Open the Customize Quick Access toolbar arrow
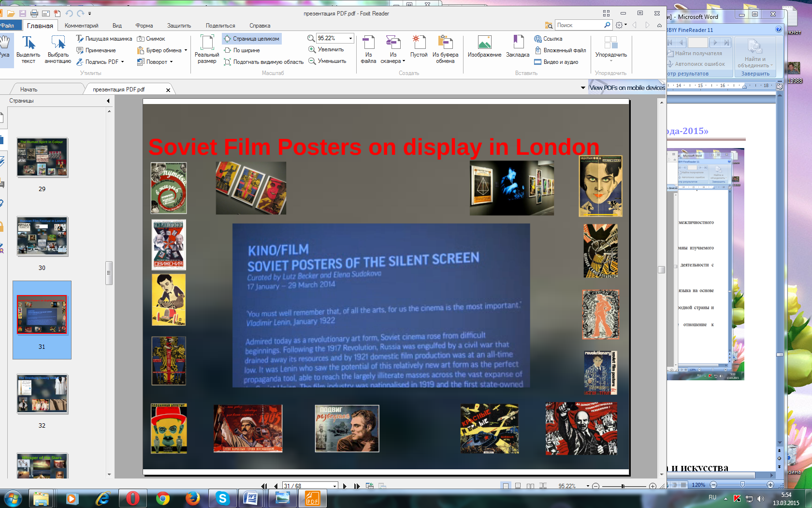 90,14
